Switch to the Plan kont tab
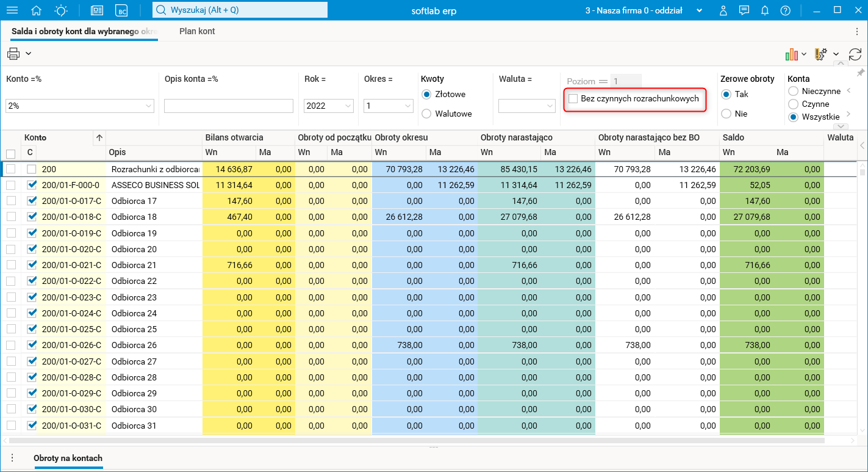Screen dimensions: 868x472 pyautogui.click(x=197, y=31)
